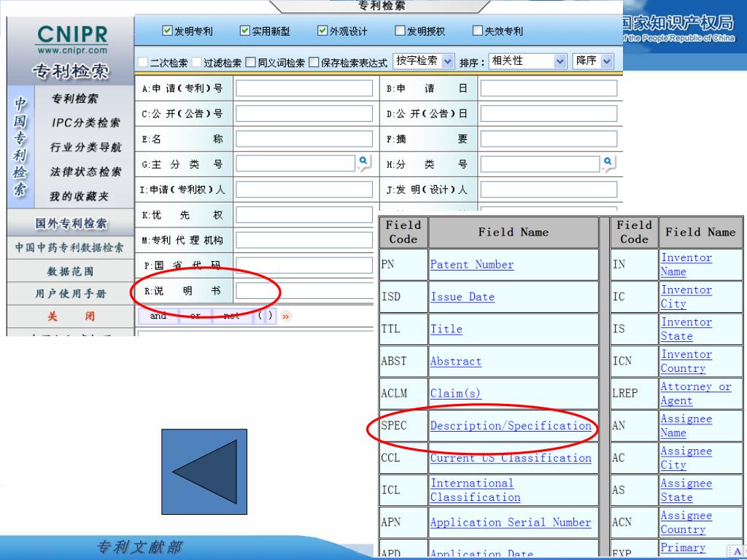Click the search icon beside 分类号 field
The height and width of the screenshot is (560, 747).
608,163
